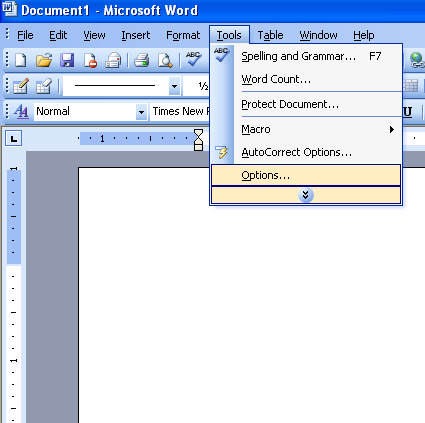Image resolution: width=425 pixels, height=423 pixels.
Task: Click the Word document icon in title bar
Action: tap(9, 9)
